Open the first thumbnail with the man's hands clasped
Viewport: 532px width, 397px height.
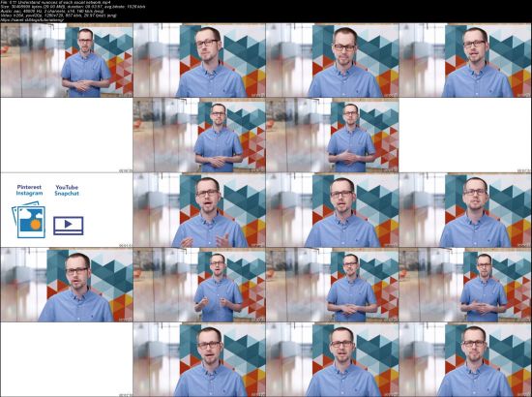67,60
